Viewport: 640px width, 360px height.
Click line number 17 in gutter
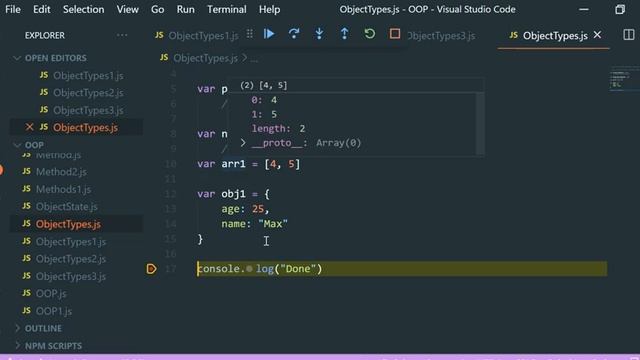click(171, 269)
